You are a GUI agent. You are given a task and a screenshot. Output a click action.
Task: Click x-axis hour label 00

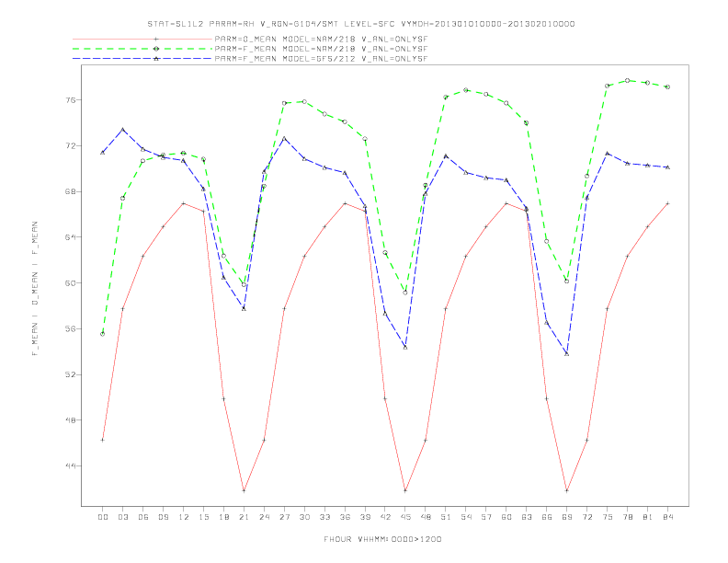[103, 517]
